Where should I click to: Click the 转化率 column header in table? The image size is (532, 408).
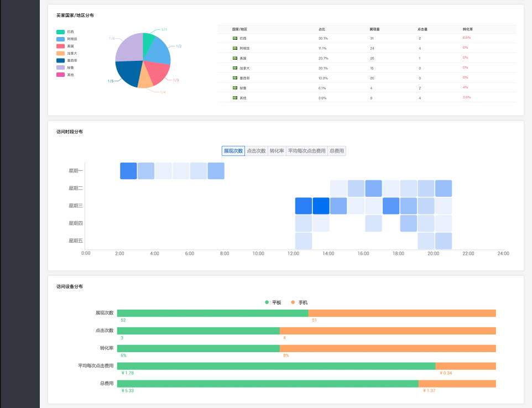[x=468, y=29]
